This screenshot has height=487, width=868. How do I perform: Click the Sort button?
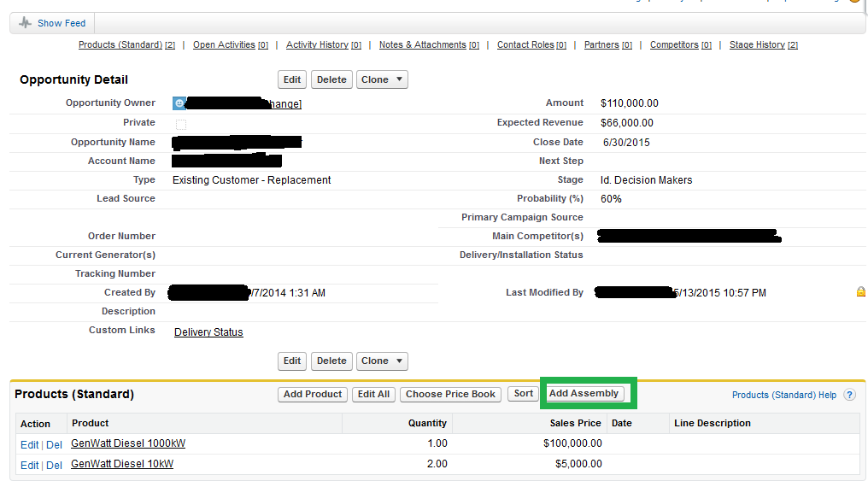(x=523, y=394)
